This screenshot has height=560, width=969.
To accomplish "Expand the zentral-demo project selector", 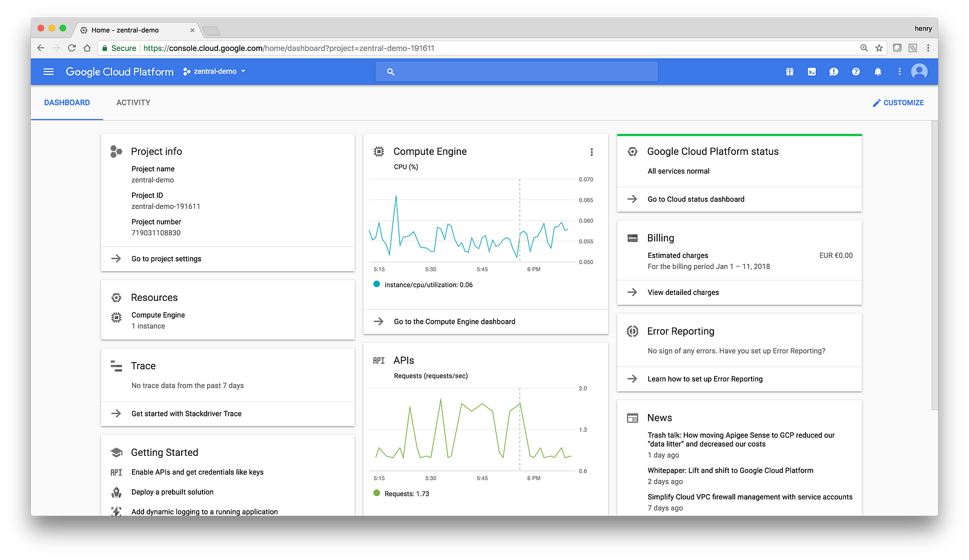I will coord(214,71).
